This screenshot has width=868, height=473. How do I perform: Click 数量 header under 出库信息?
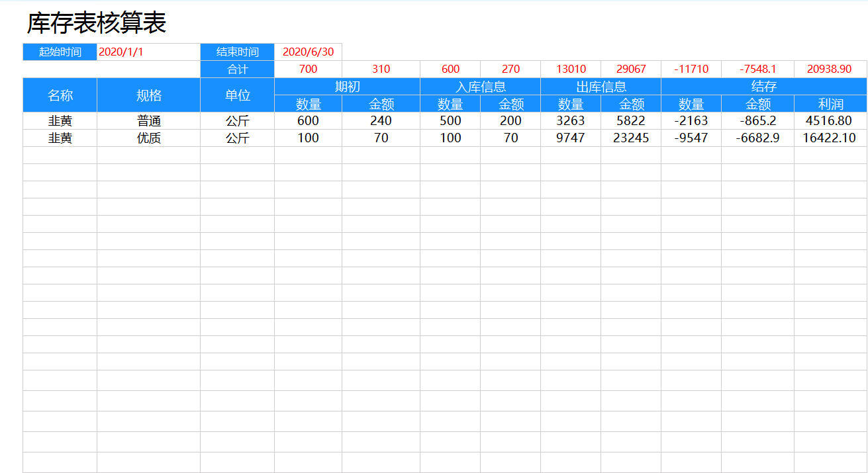(x=571, y=104)
